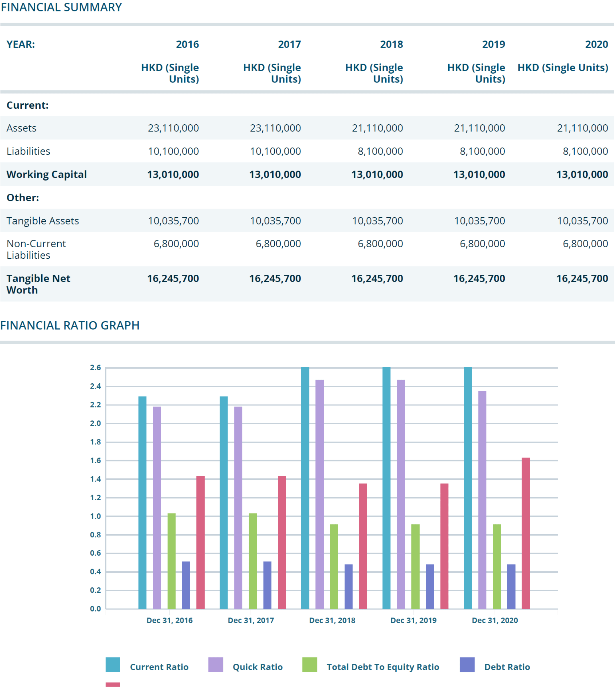616x688 pixels.
Task: Click the 1.0 y-axis tick label
Action: coord(96,516)
